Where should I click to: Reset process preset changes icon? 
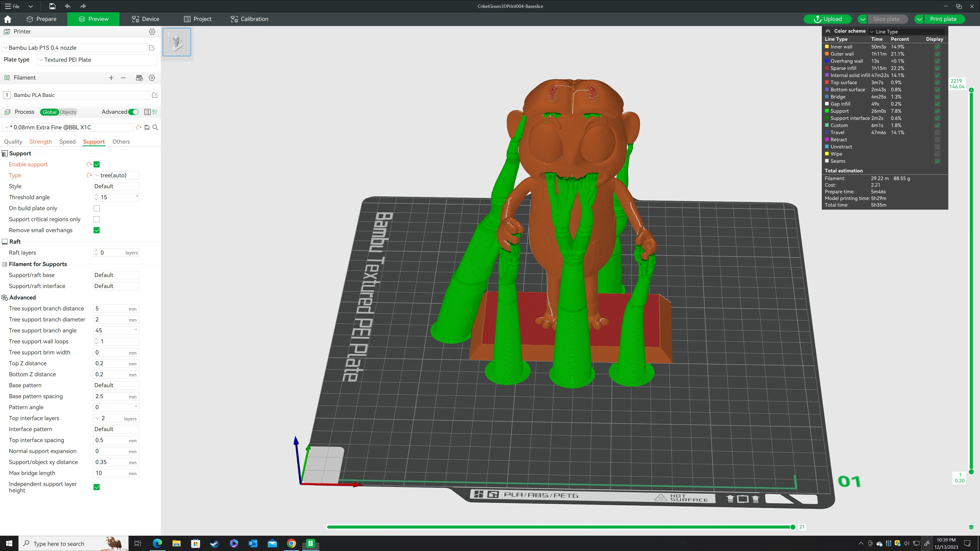click(139, 127)
